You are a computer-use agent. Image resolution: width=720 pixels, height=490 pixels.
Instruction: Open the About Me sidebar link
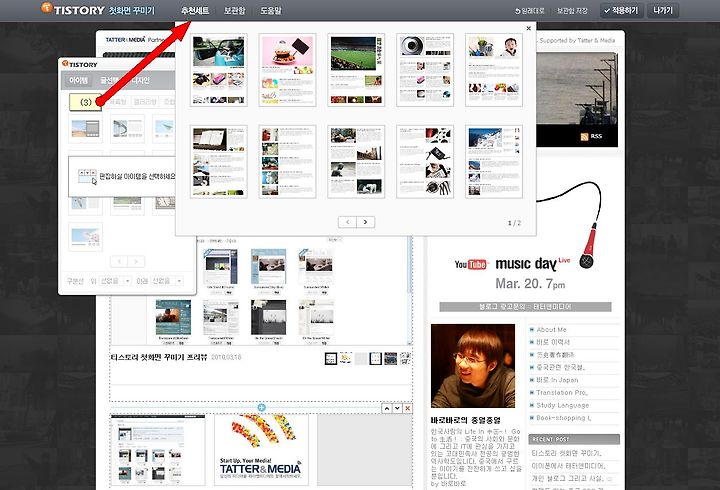coord(551,330)
